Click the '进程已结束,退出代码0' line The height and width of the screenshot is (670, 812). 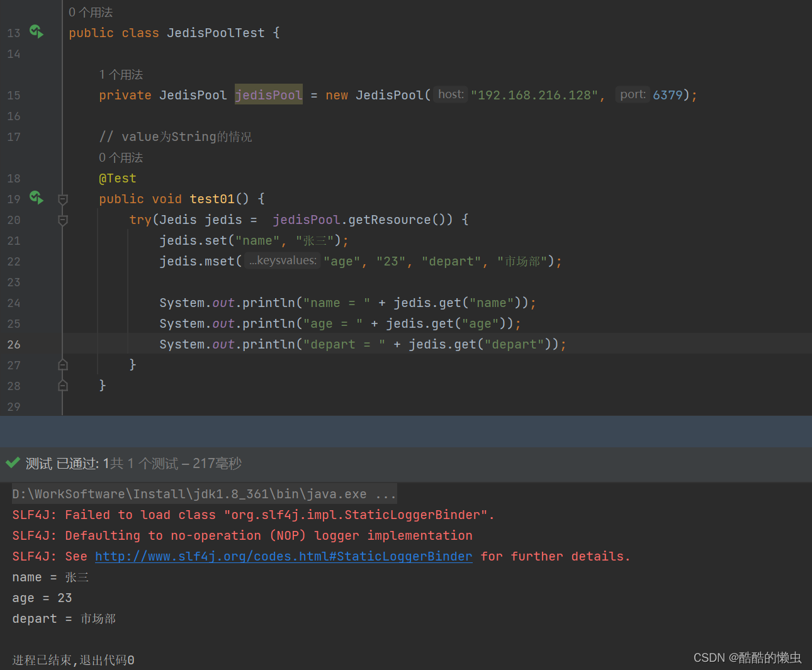[x=73, y=660]
